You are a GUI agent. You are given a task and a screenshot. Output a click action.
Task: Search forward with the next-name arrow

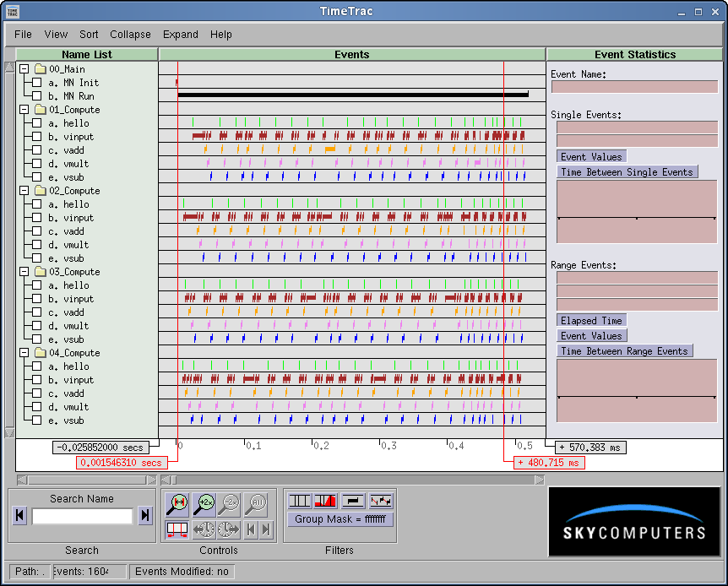(145, 515)
